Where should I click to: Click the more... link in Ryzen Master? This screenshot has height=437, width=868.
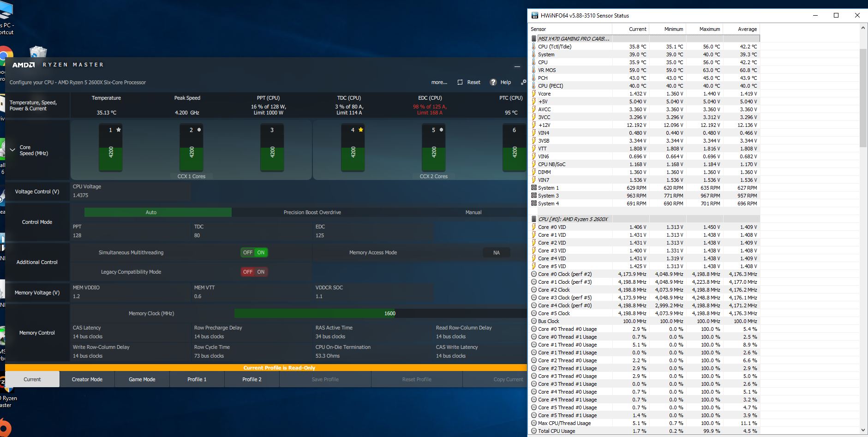pos(439,82)
